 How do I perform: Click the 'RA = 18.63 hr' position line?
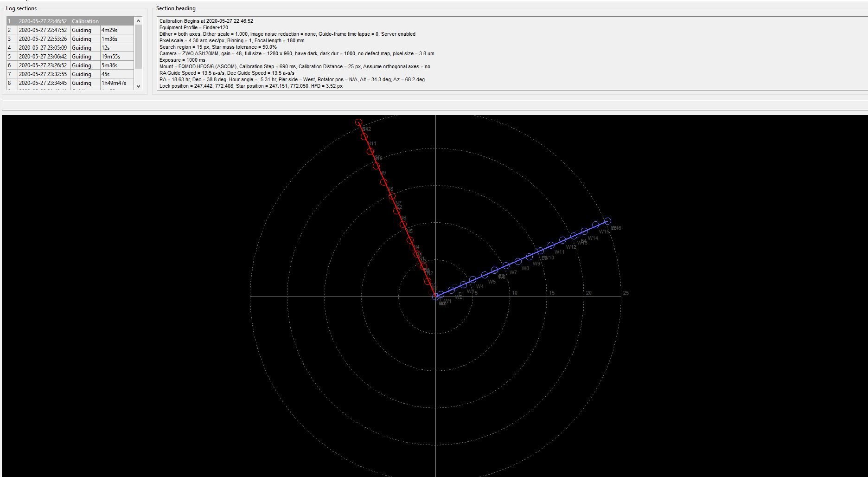292,79
